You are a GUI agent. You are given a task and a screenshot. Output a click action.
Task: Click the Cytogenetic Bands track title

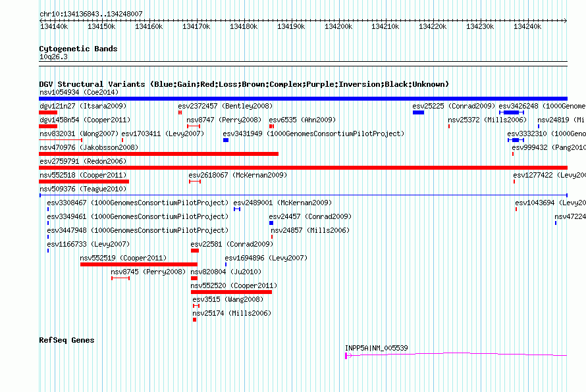click(78, 49)
